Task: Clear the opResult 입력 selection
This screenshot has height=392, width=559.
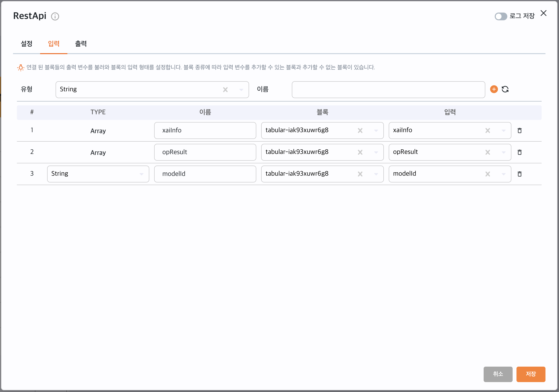Action: tap(487, 152)
